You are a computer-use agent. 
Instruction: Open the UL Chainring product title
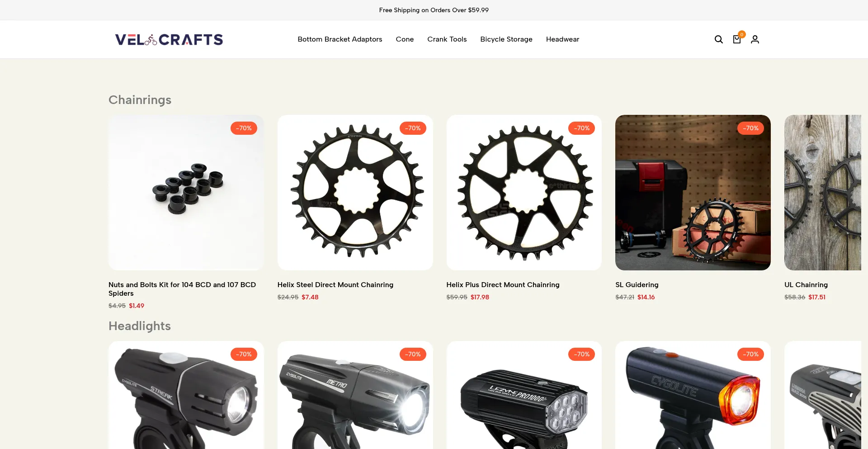click(806, 285)
